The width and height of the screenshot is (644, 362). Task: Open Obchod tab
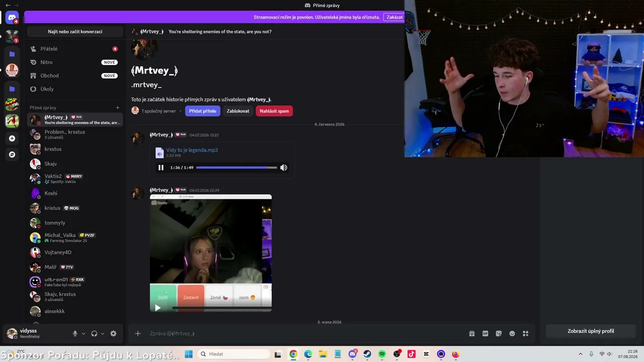pyautogui.click(x=74, y=75)
